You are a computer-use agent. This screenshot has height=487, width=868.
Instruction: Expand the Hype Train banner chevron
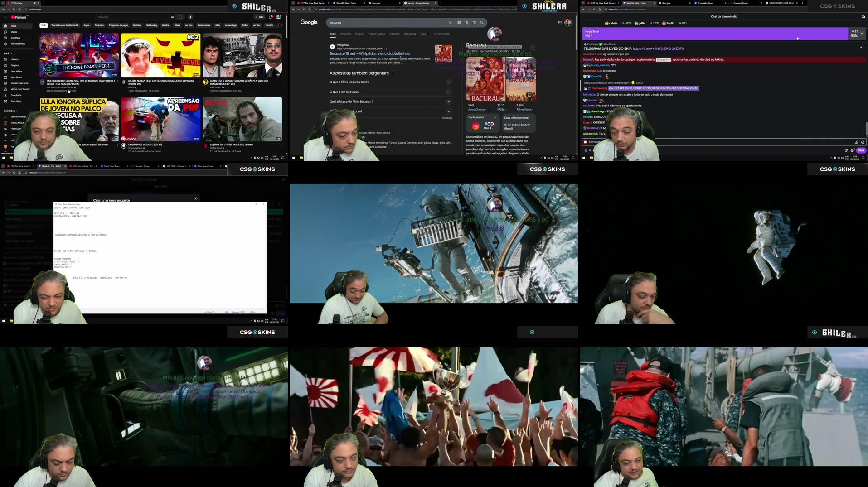point(862,34)
